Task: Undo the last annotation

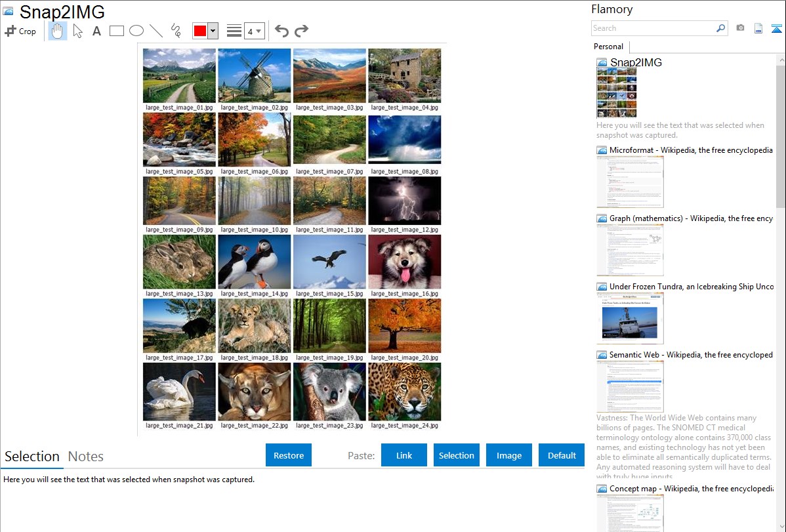Action: pyautogui.click(x=281, y=31)
